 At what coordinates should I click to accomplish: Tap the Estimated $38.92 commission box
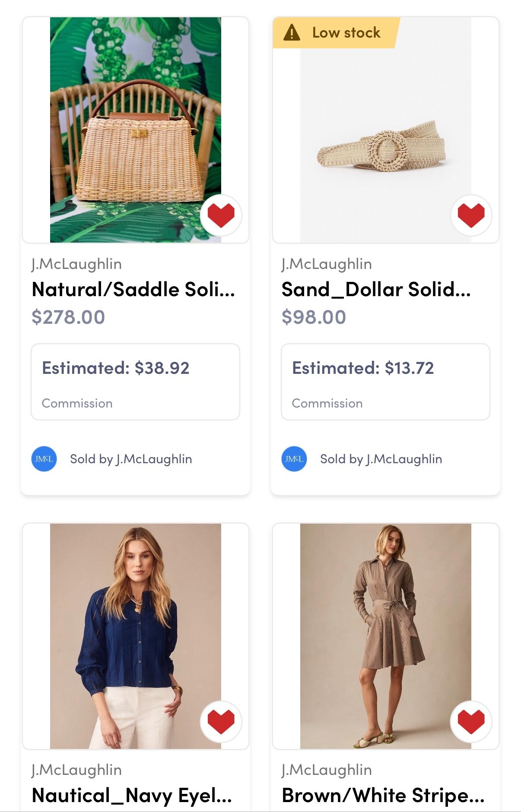pos(135,382)
